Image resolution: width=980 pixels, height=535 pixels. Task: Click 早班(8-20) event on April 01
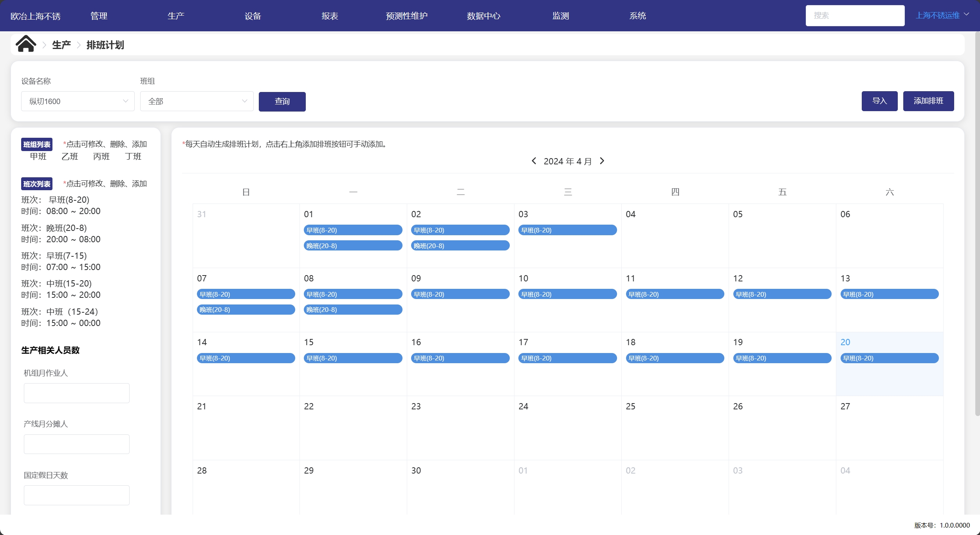(353, 230)
